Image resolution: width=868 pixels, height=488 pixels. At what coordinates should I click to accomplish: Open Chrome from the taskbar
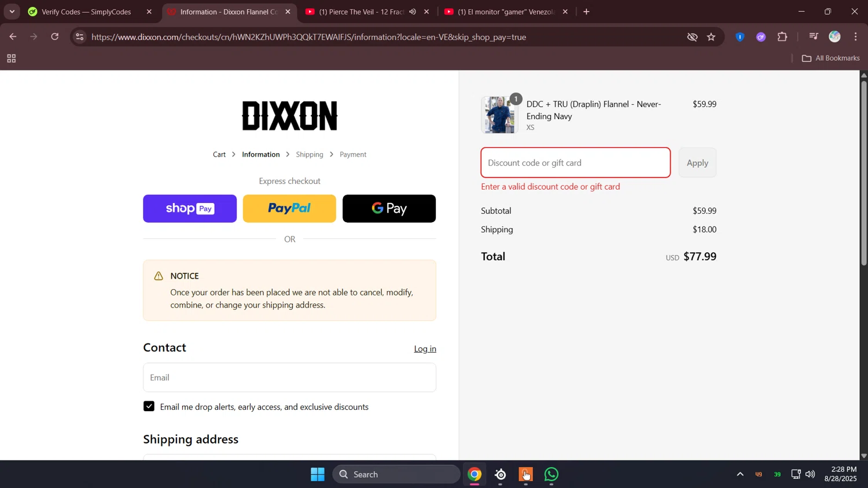[475, 475]
